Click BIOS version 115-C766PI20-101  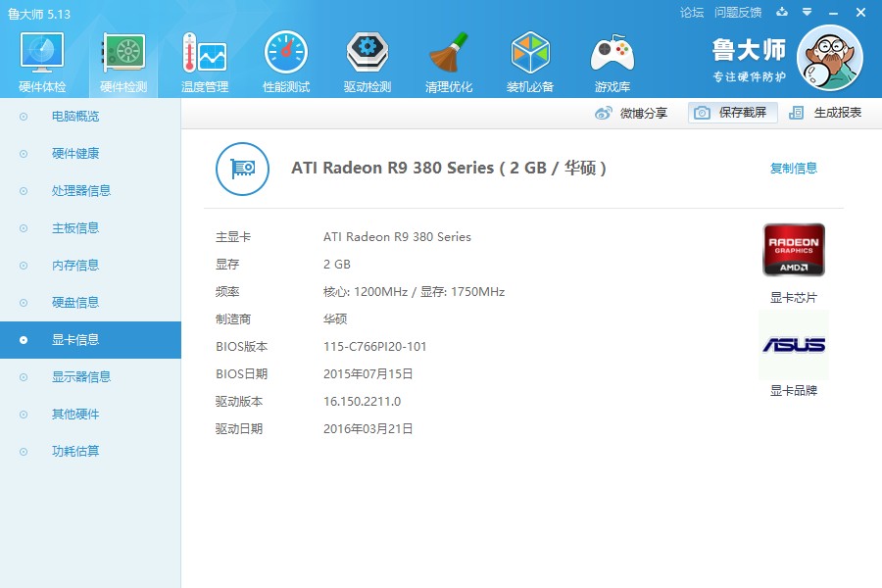(375, 347)
